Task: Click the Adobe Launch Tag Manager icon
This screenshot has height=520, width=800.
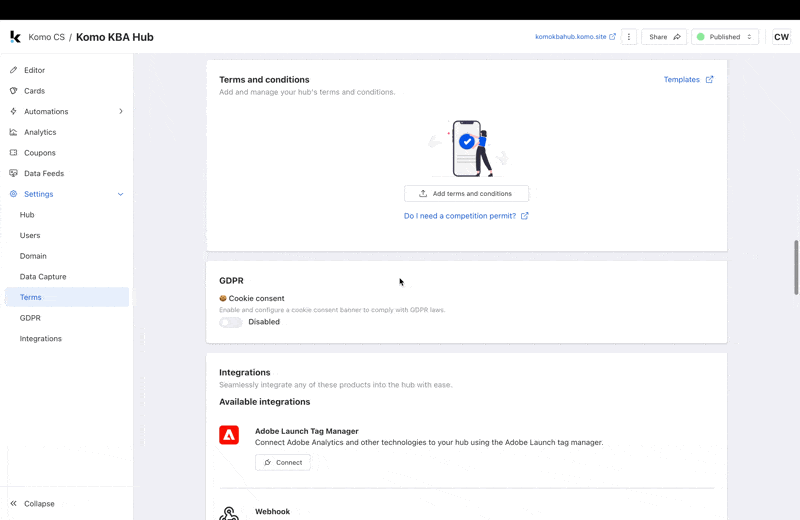Action: click(229, 435)
